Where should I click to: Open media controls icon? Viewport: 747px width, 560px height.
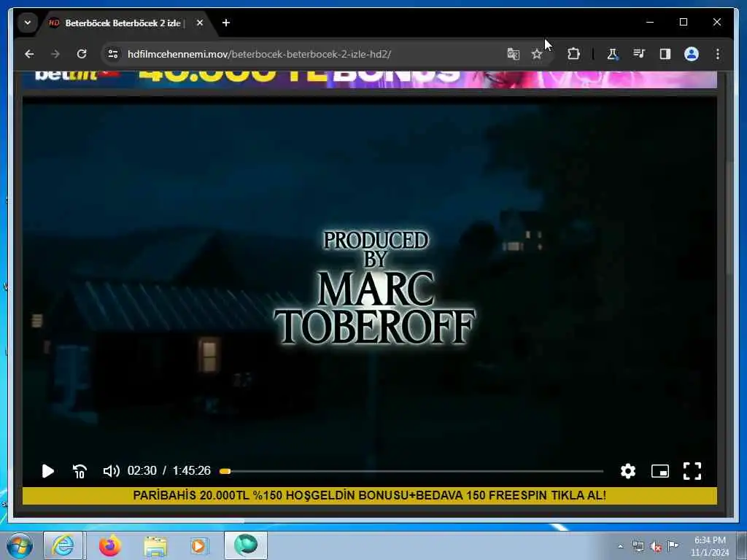pos(639,54)
